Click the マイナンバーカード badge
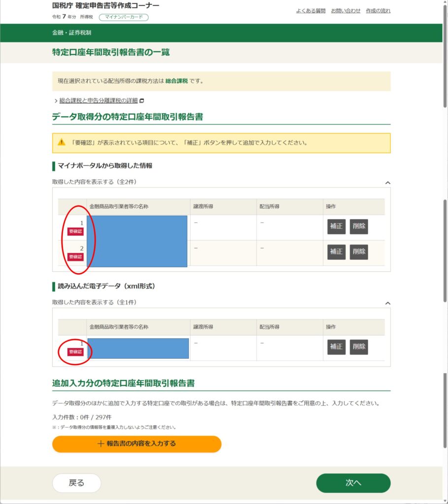The image size is (448, 504). coord(124,17)
